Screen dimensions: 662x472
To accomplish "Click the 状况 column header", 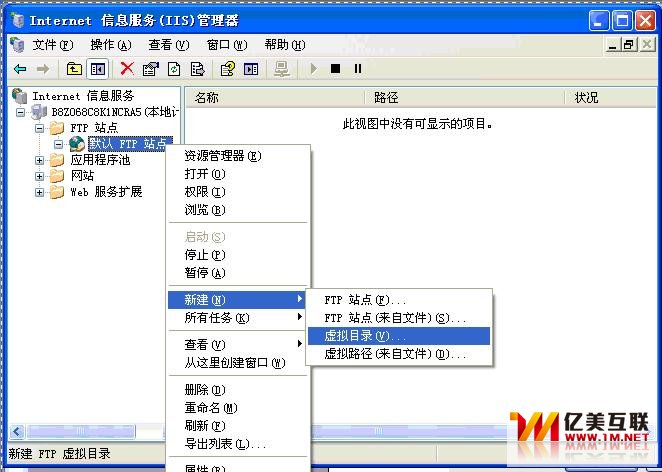I will pos(610,98).
